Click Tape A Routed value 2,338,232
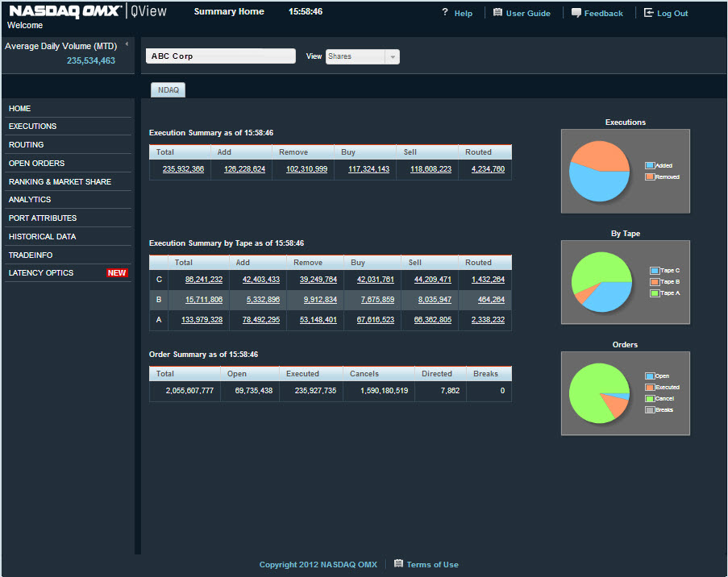The image size is (728, 577). 488,320
